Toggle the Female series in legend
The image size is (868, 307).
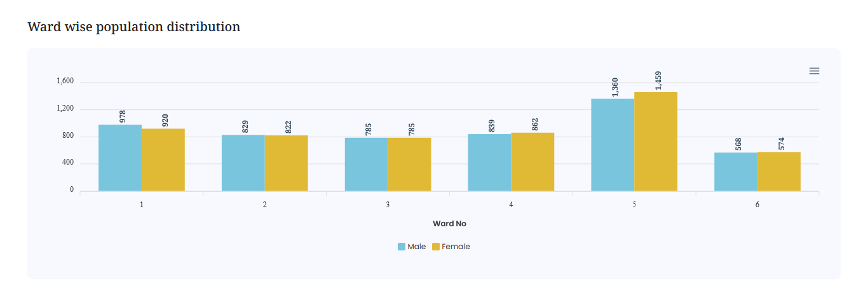click(456, 247)
